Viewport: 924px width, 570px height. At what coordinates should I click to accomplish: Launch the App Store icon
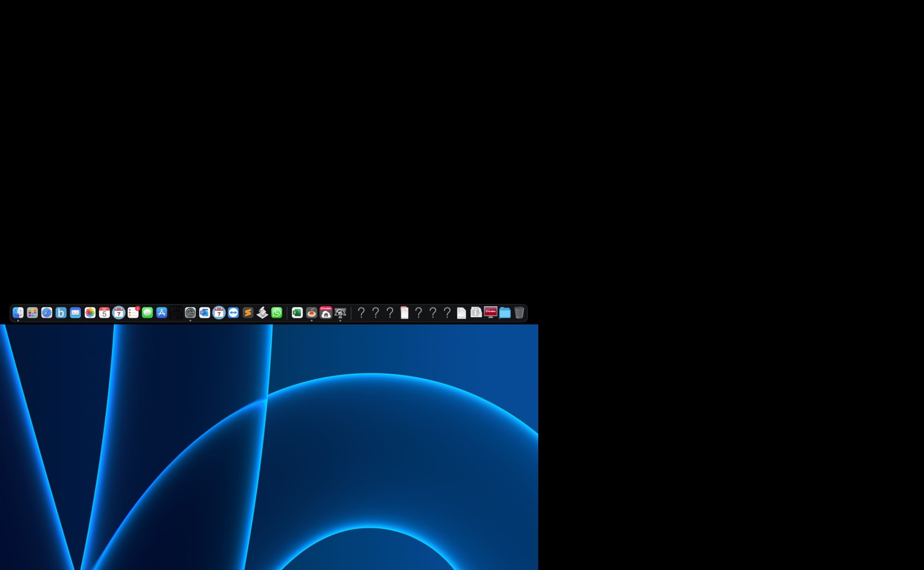click(x=162, y=313)
